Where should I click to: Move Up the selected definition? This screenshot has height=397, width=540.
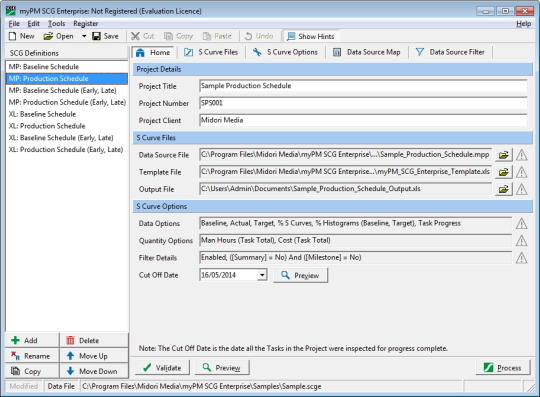point(94,356)
